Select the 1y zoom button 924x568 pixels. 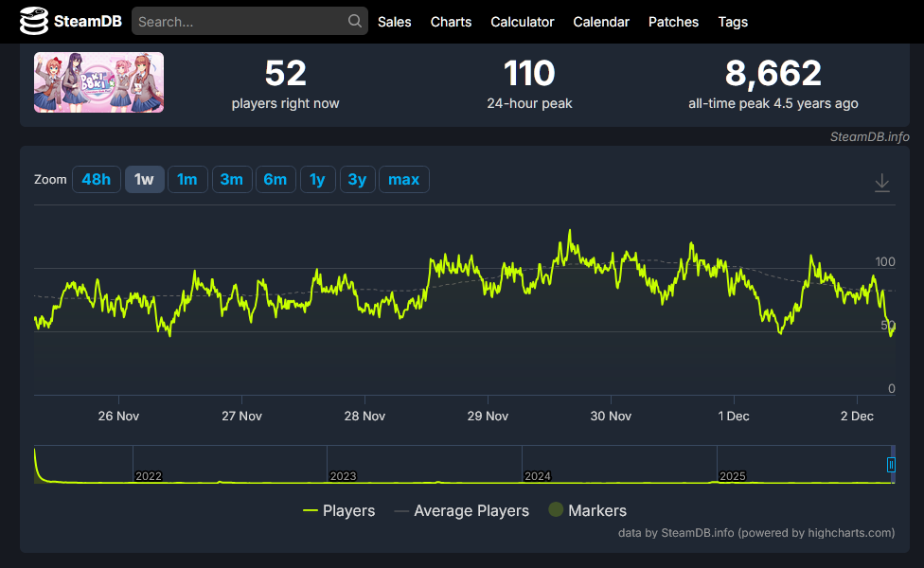click(x=318, y=180)
